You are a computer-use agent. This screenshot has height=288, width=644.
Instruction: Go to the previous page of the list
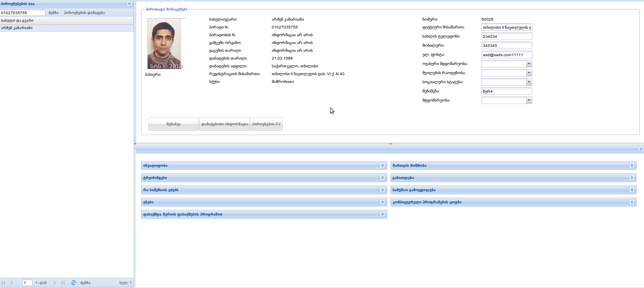(12, 283)
